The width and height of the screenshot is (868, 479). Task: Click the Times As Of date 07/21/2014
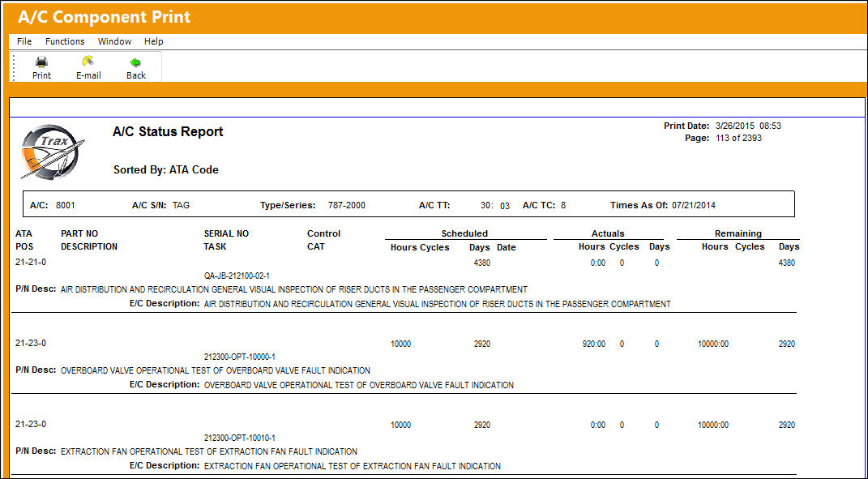tap(694, 205)
